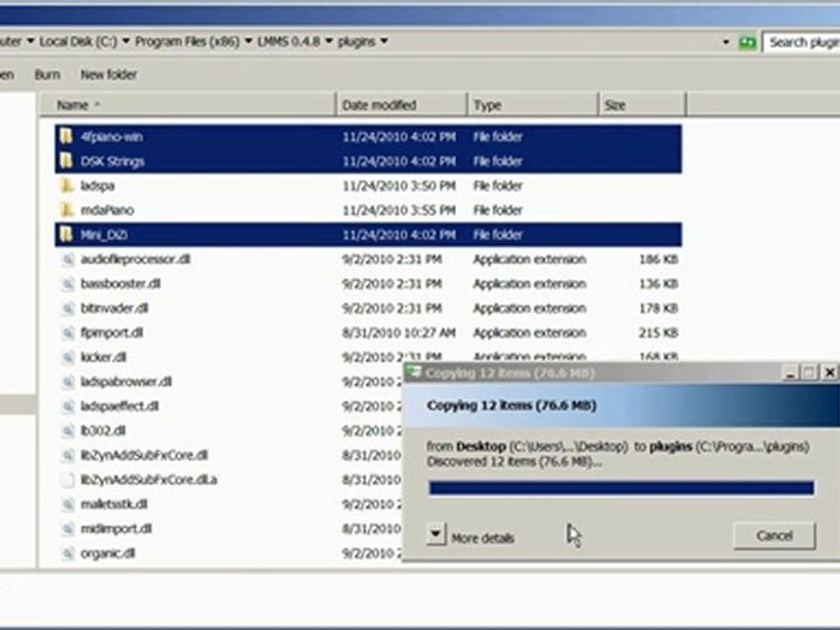Click the 186 KB size of audiofileprocessor.dll
Viewport: 840px width, 630px height.
pos(658,259)
